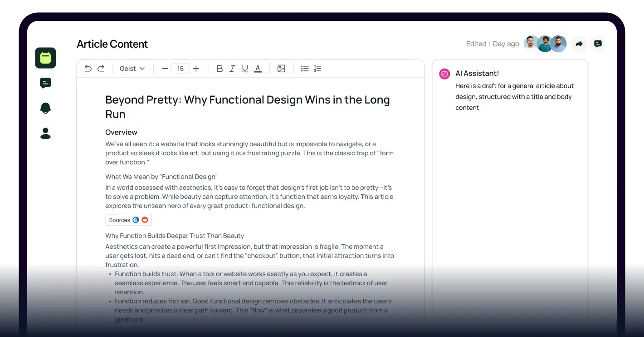Click the redo arrow in the toolbar
This screenshot has height=337, width=644.
pyautogui.click(x=101, y=68)
